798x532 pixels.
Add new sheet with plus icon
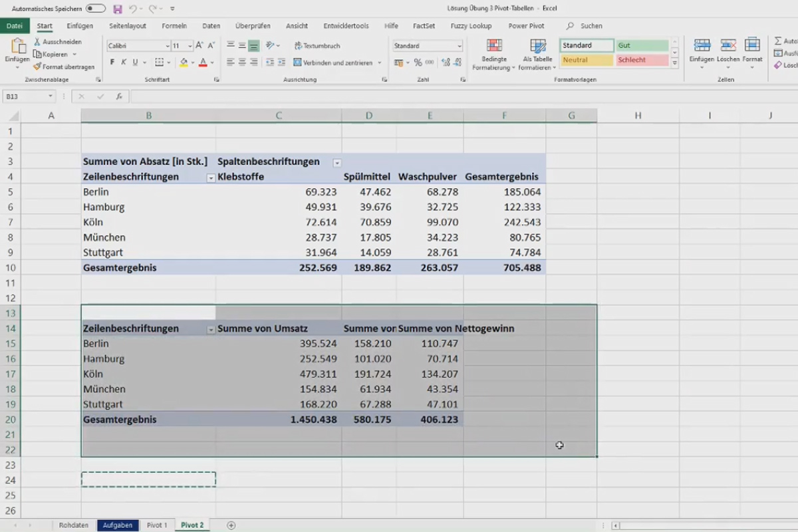[231, 525]
